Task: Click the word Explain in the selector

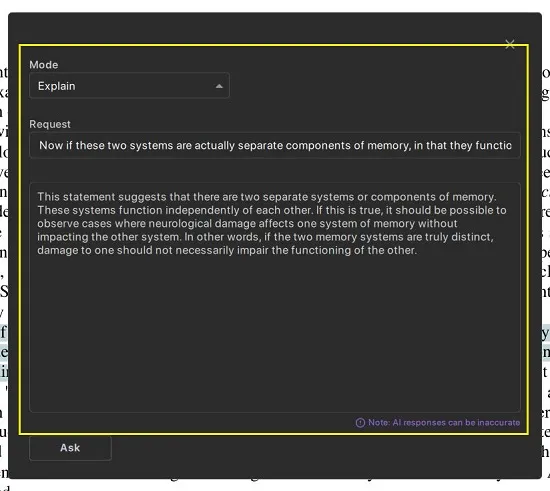Action: [56, 86]
